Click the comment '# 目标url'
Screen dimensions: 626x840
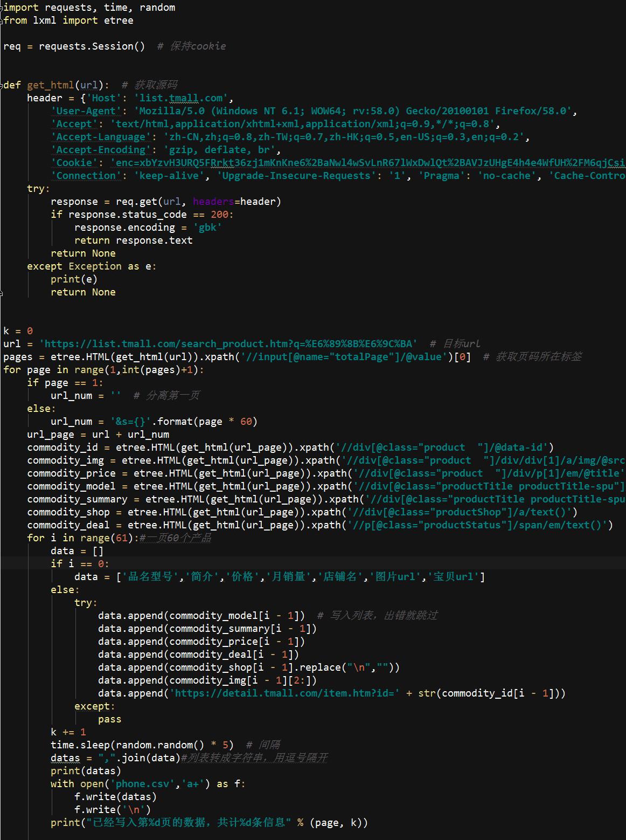click(455, 344)
